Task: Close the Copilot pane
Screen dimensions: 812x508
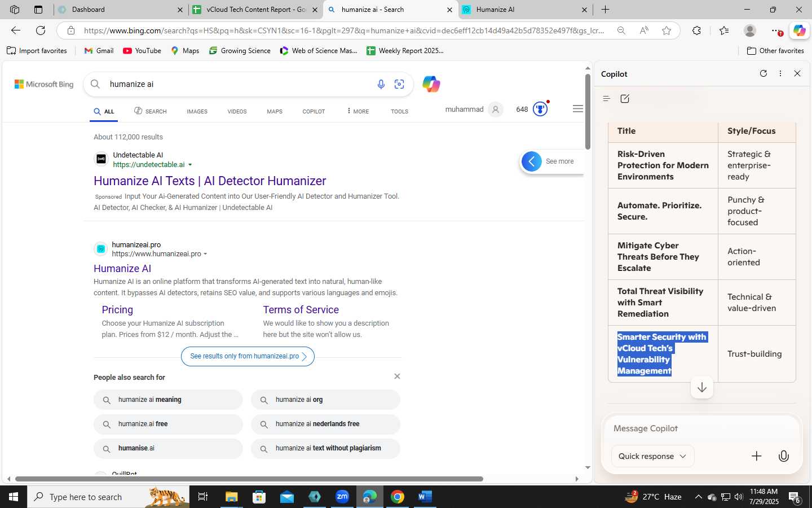Action: click(797, 73)
